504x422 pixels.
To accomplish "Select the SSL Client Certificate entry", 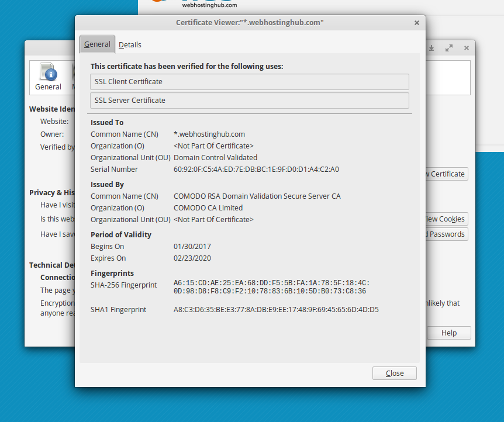I will point(250,82).
